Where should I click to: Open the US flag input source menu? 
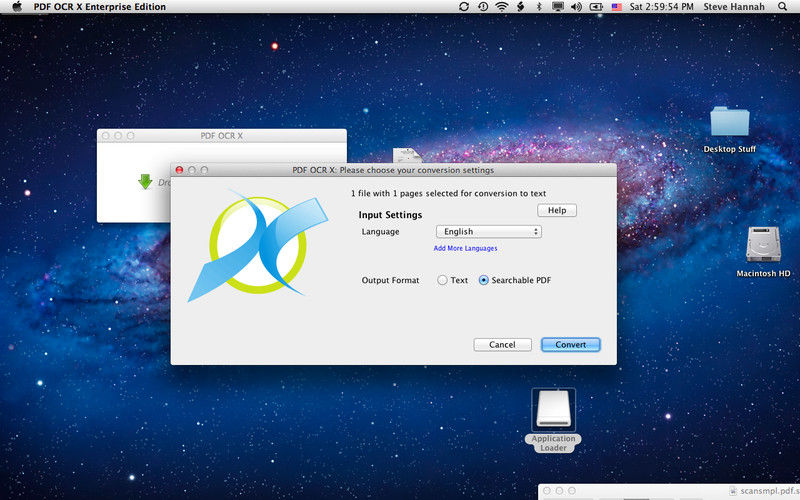coord(617,7)
